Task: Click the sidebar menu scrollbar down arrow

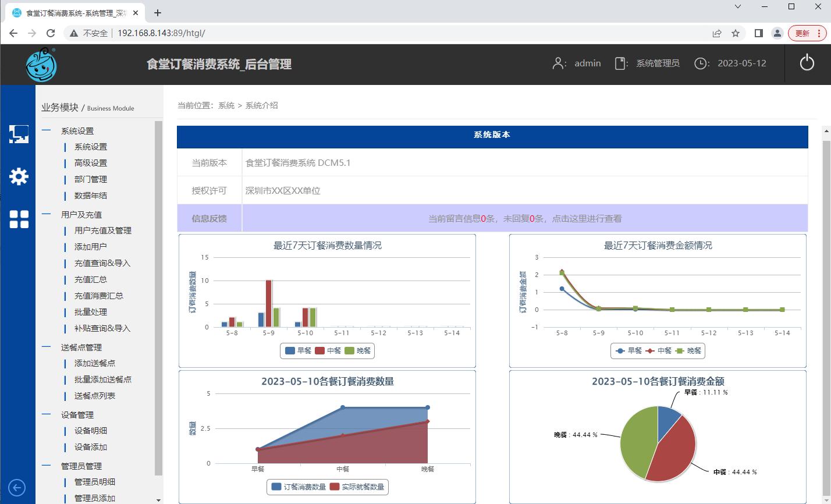Action: [x=158, y=500]
